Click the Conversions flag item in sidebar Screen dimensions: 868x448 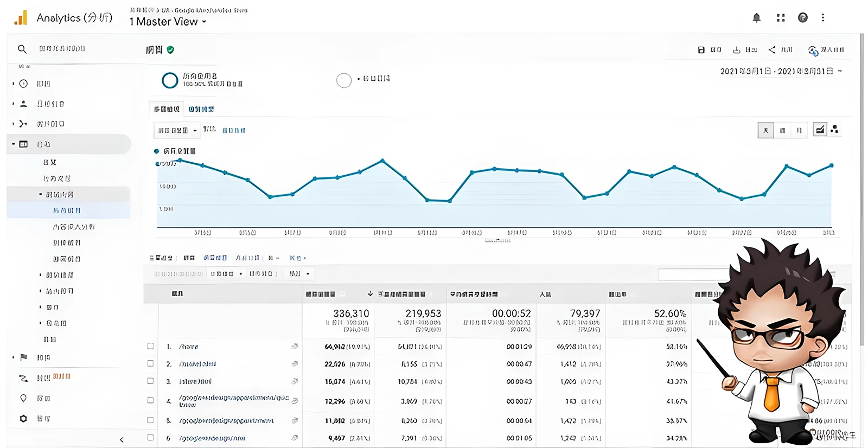coord(23,357)
